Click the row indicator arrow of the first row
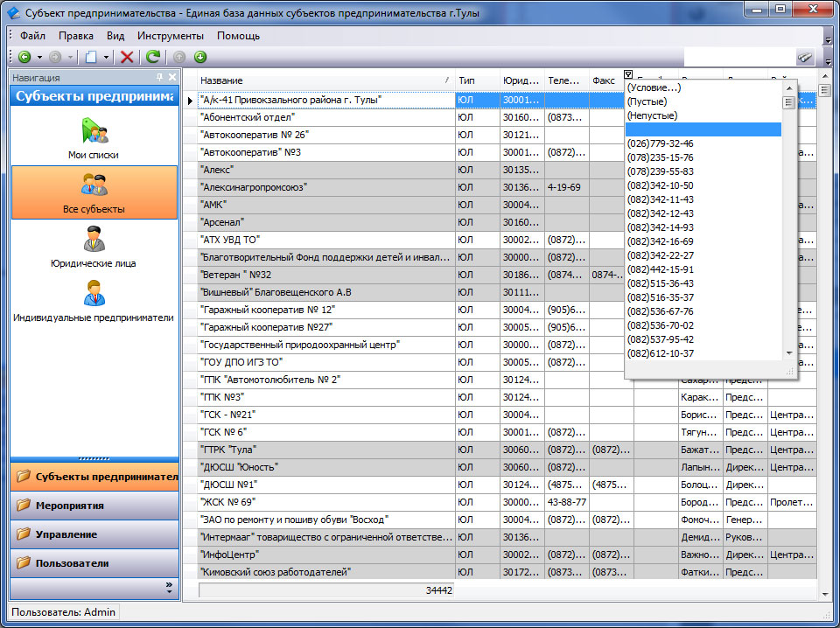840x628 pixels. [190, 100]
